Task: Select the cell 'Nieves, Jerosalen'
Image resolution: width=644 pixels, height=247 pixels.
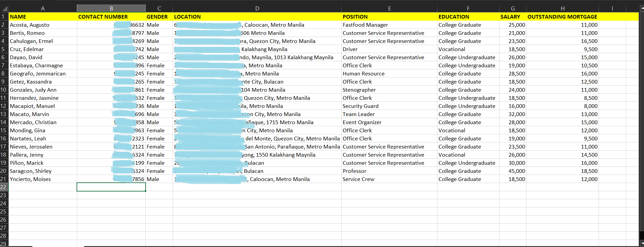Action: pyautogui.click(x=43, y=147)
